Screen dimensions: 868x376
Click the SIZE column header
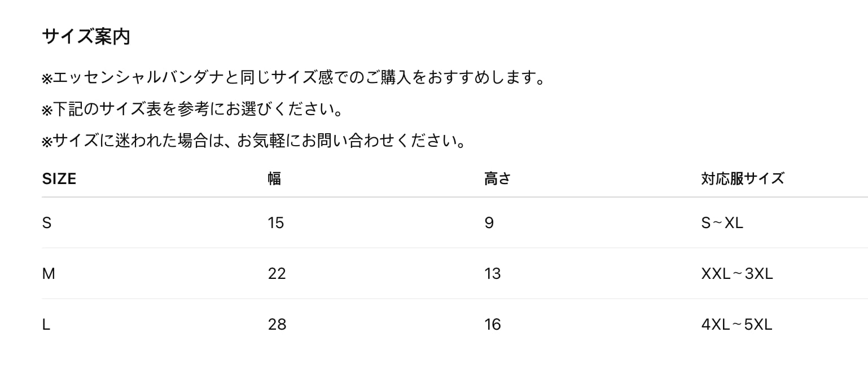[x=59, y=179]
